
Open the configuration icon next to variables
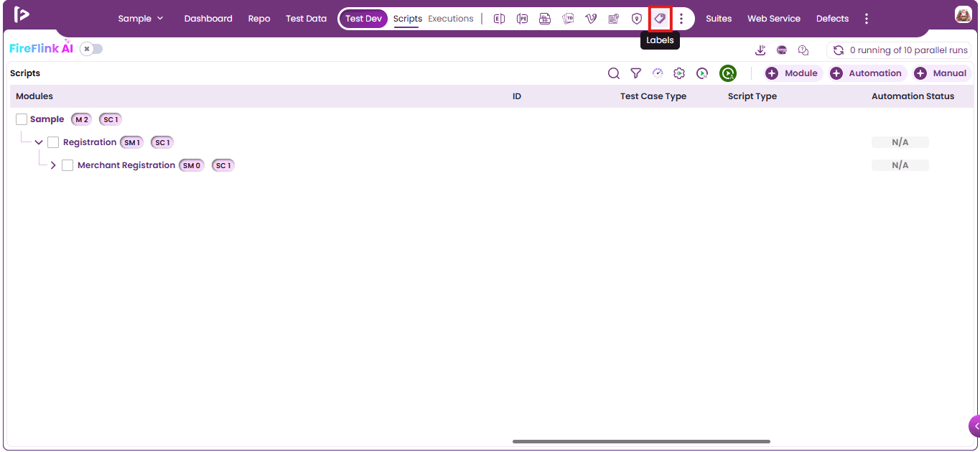coord(614,19)
